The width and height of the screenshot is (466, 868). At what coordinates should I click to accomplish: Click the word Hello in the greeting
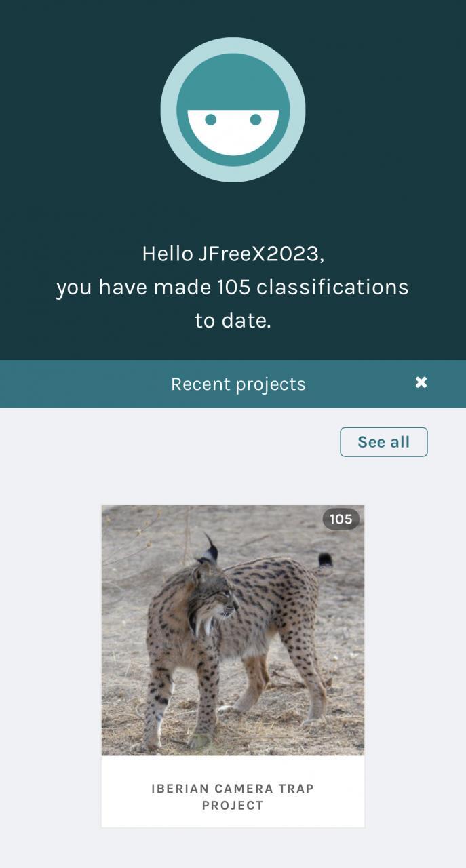point(168,254)
